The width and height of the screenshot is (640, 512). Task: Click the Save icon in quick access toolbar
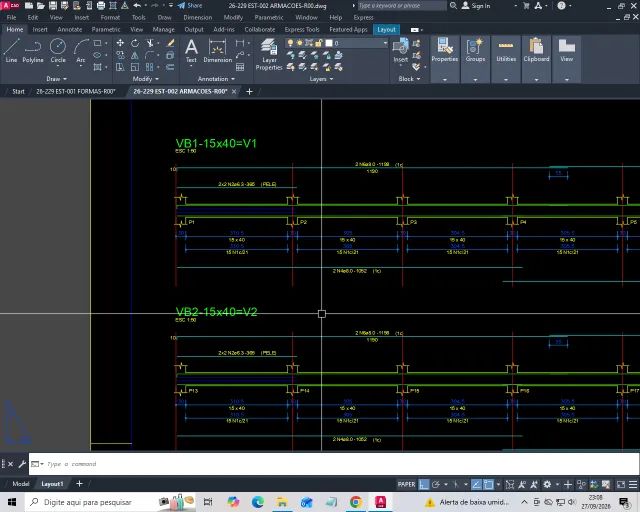53,6
